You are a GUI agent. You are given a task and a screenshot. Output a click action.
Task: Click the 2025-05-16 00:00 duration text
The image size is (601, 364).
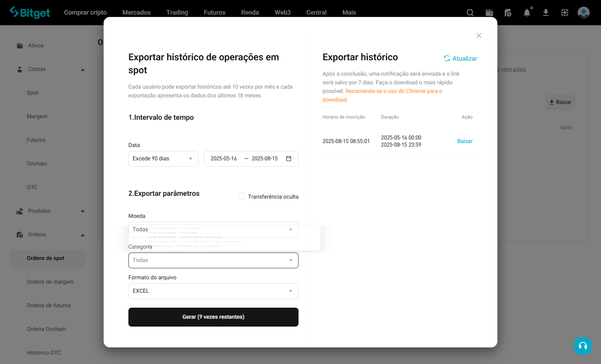click(401, 137)
